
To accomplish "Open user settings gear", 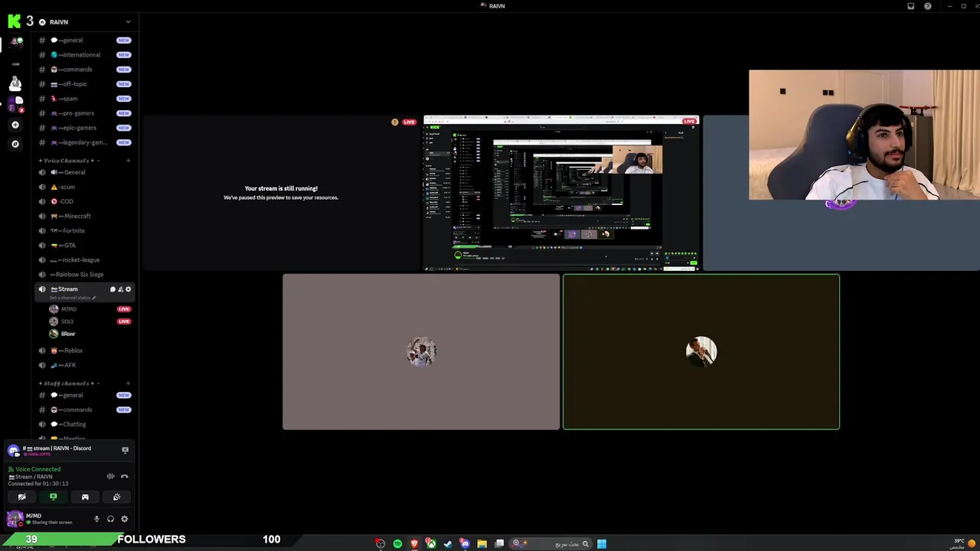I will (x=124, y=519).
